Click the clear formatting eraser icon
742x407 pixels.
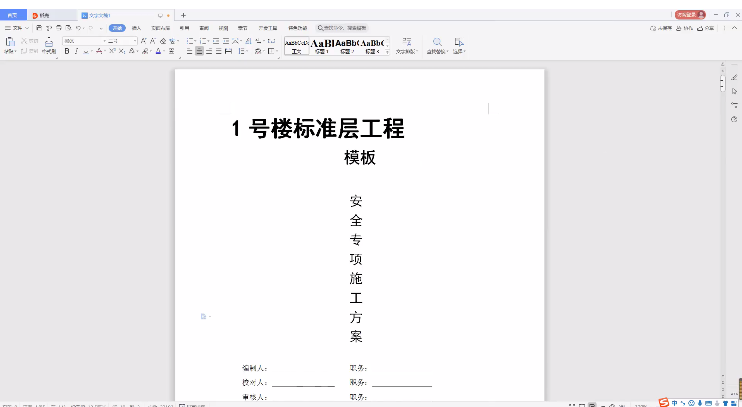163,41
